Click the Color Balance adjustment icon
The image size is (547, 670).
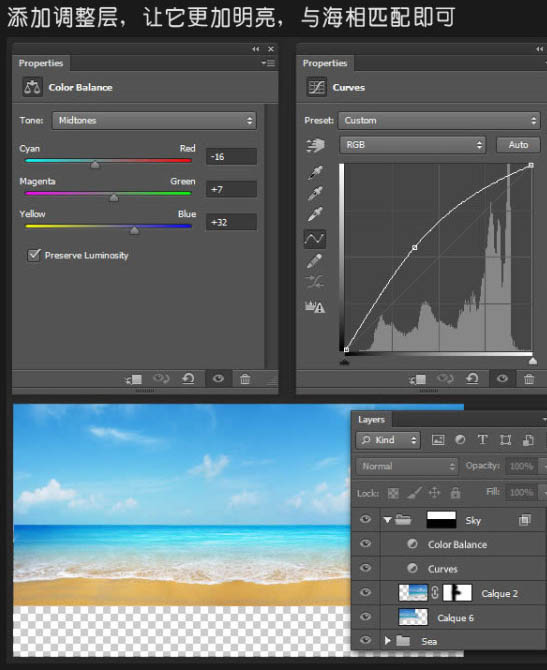[x=32, y=87]
